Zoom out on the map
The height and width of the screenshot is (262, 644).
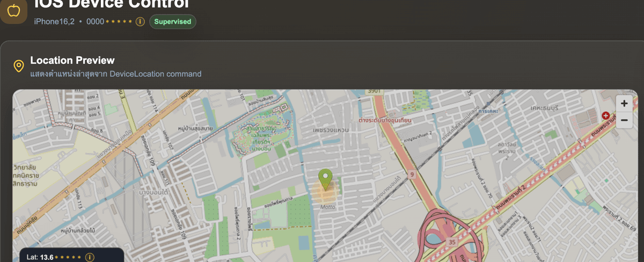pos(624,120)
